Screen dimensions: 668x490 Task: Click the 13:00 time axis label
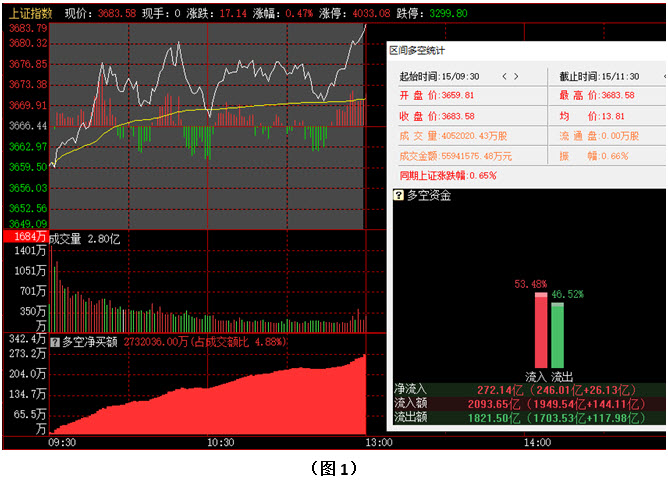(x=379, y=443)
